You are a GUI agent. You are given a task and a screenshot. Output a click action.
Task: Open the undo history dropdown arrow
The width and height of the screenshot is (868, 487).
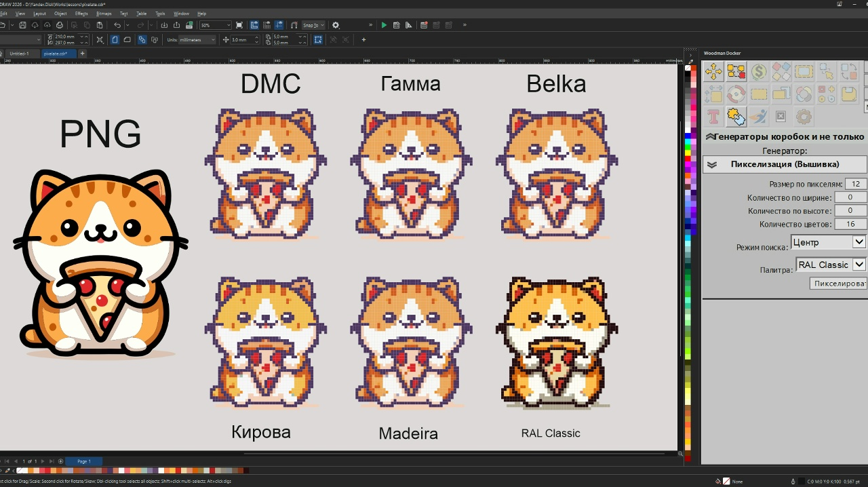click(x=127, y=25)
